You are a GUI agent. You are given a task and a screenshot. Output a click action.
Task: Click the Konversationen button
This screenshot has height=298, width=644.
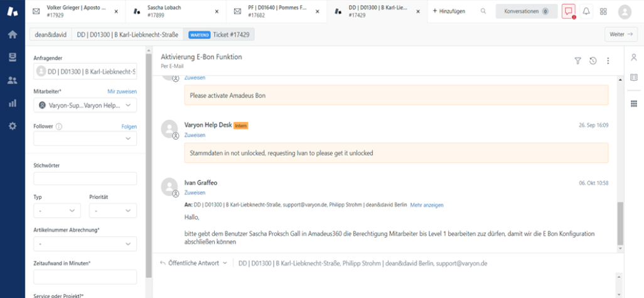pos(526,11)
